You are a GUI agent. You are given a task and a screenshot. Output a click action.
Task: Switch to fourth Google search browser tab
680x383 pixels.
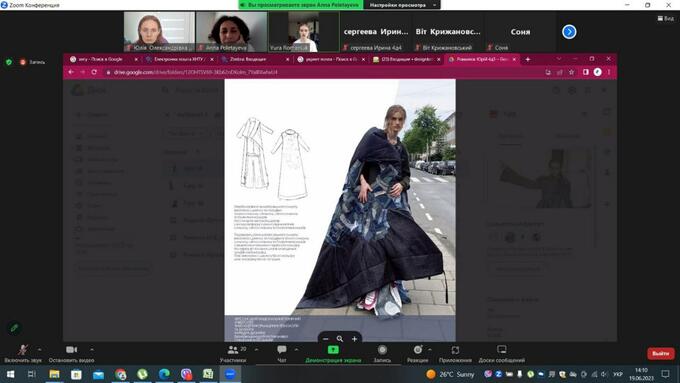(330, 59)
